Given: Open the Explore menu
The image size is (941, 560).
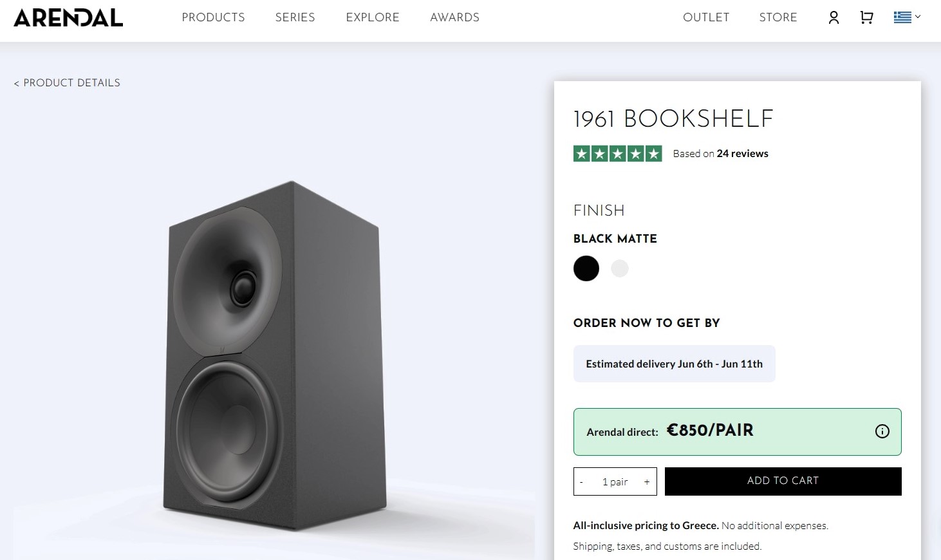Looking at the screenshot, I should coord(372,17).
